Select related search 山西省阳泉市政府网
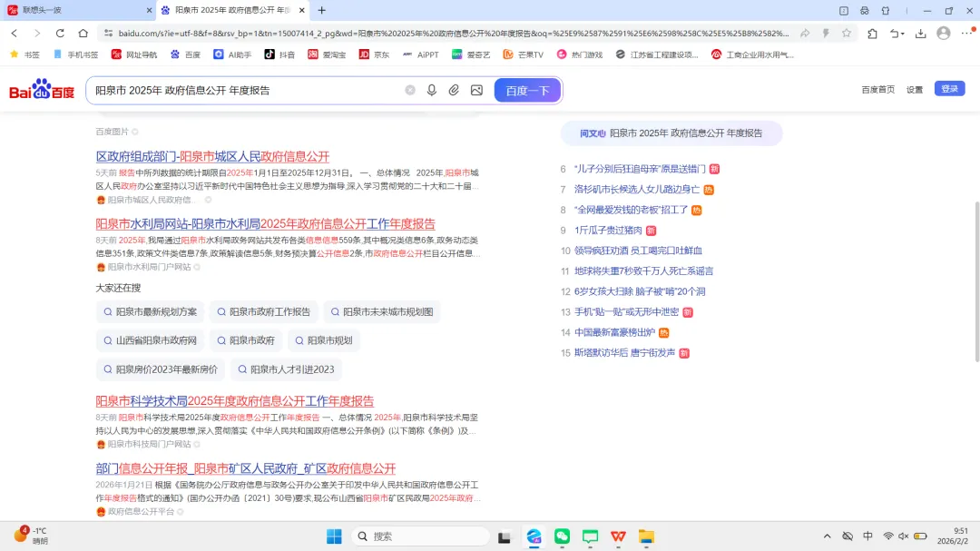This screenshot has height=551, width=980. point(150,340)
